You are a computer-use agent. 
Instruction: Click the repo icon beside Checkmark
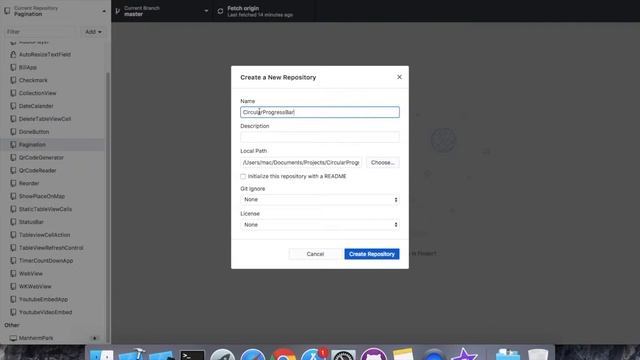pyautogui.click(x=13, y=80)
